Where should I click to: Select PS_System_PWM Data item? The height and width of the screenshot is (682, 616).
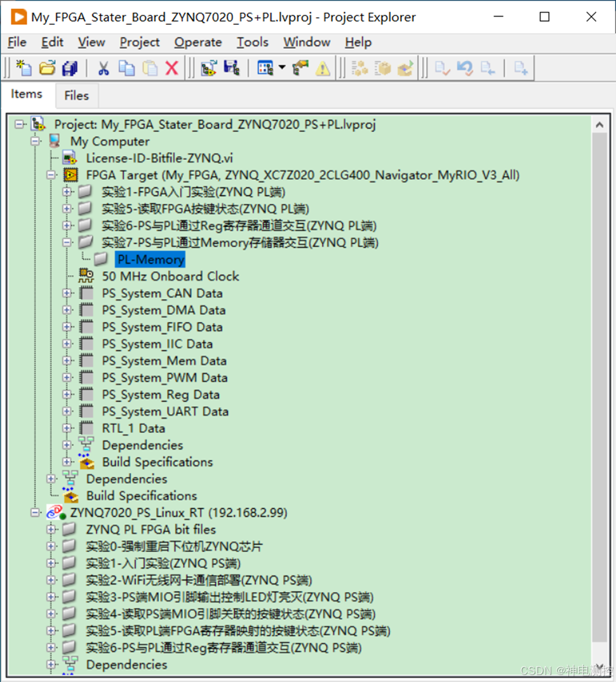164,378
